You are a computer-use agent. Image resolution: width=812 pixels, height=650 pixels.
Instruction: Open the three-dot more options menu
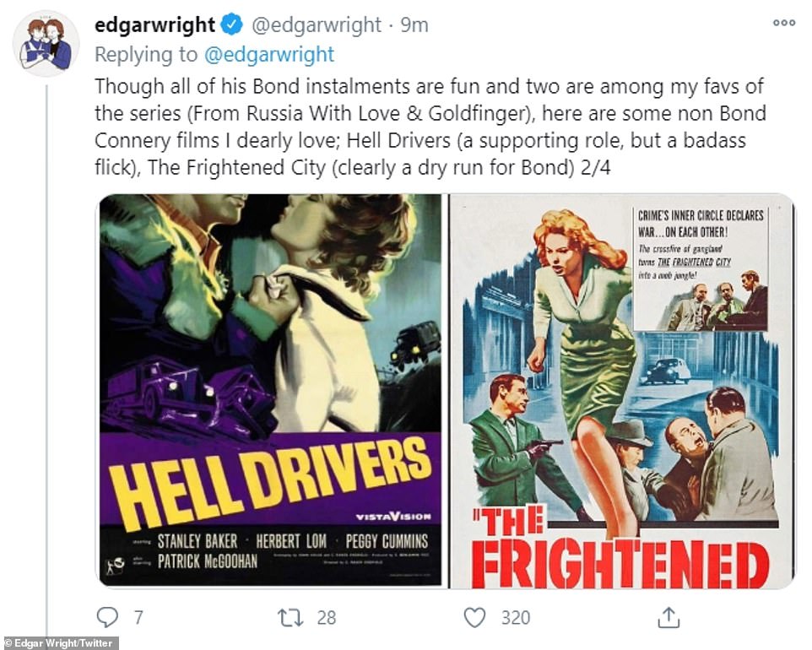783,23
